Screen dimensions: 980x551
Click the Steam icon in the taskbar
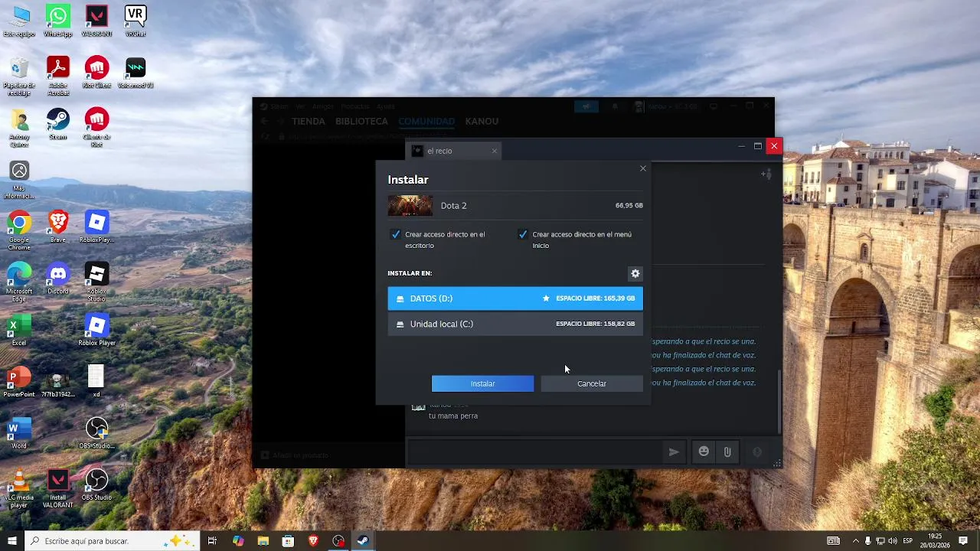363,541
